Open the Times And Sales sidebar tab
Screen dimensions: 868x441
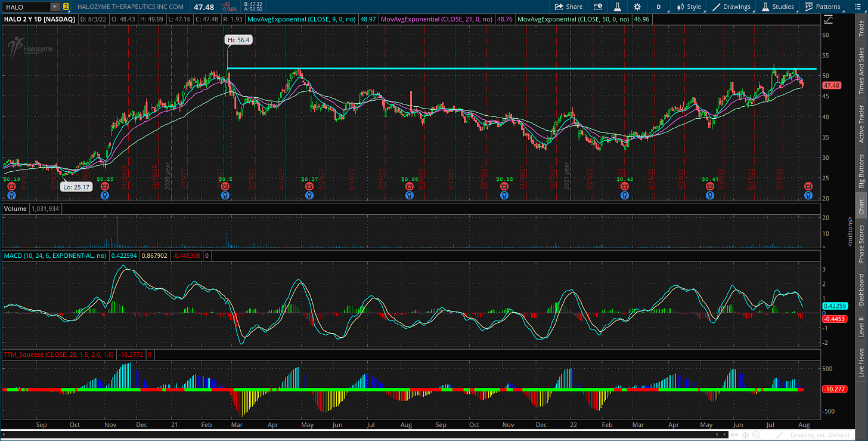point(860,71)
